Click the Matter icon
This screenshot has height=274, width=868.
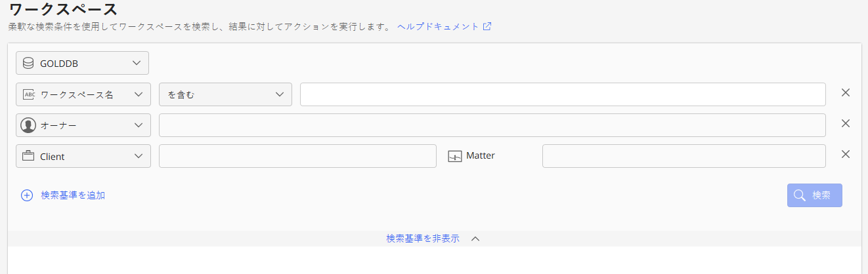[x=455, y=157]
